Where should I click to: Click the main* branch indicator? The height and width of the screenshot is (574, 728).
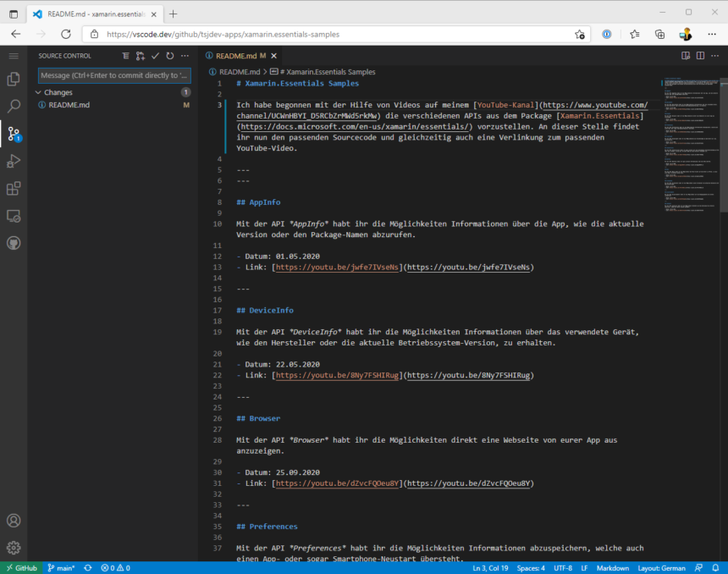point(60,567)
